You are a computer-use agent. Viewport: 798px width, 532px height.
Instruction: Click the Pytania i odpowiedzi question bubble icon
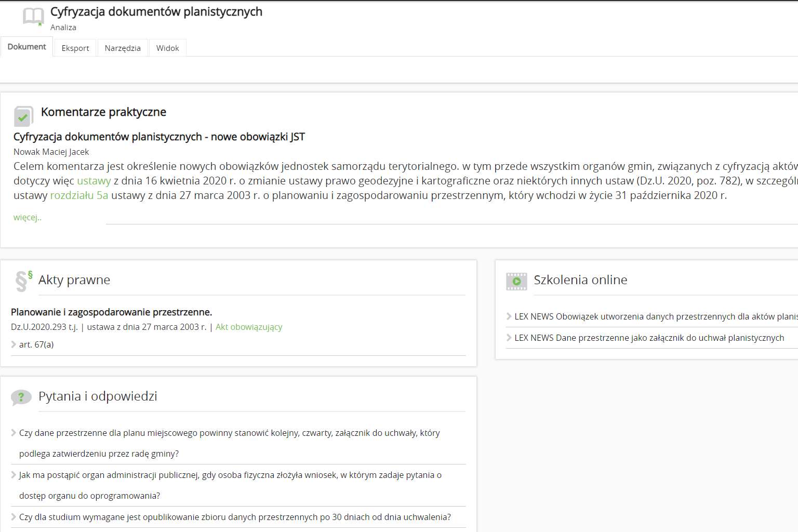(x=21, y=398)
